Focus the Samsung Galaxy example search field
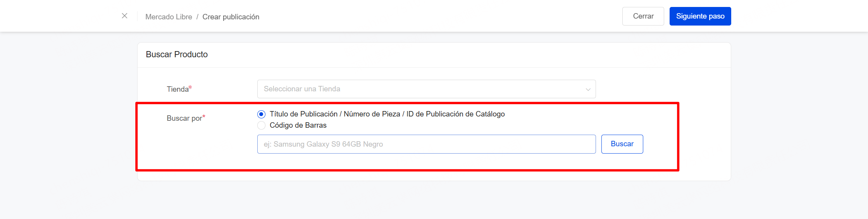The image size is (868, 219). 426,144
